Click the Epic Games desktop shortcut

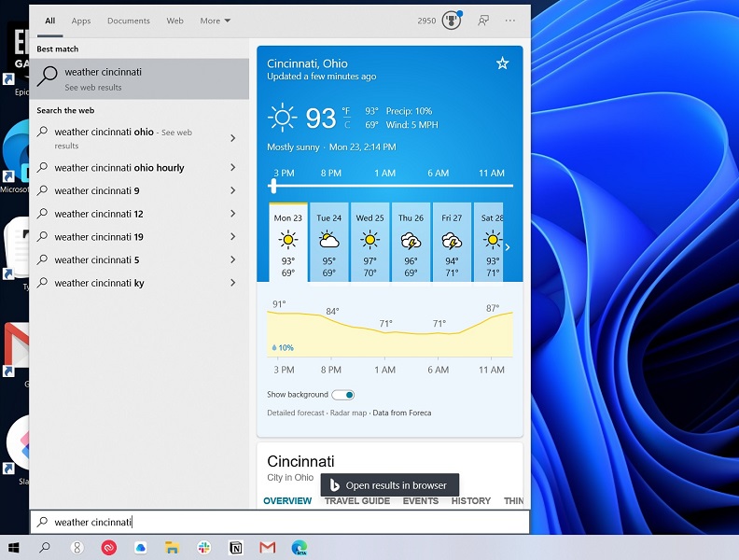coord(19,59)
